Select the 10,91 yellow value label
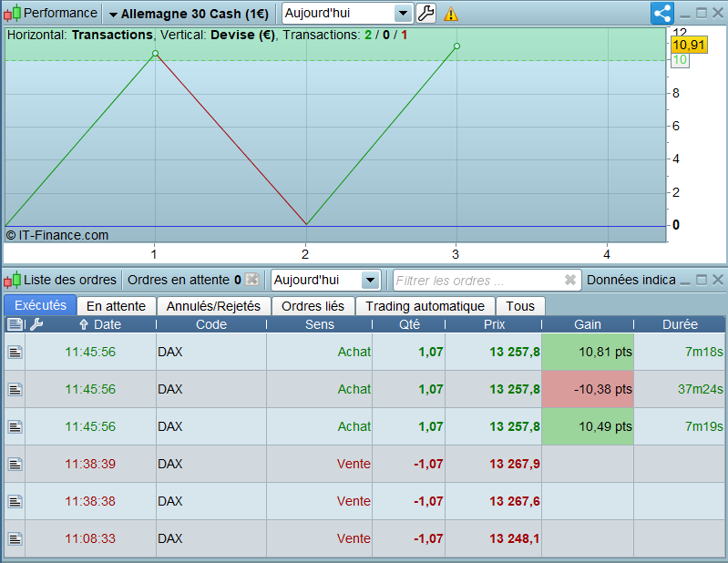The height and width of the screenshot is (563, 728). click(689, 45)
